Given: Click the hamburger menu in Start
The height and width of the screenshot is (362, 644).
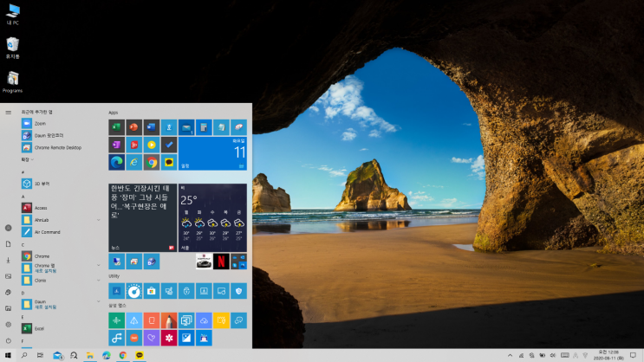Looking at the screenshot, I should (8, 112).
